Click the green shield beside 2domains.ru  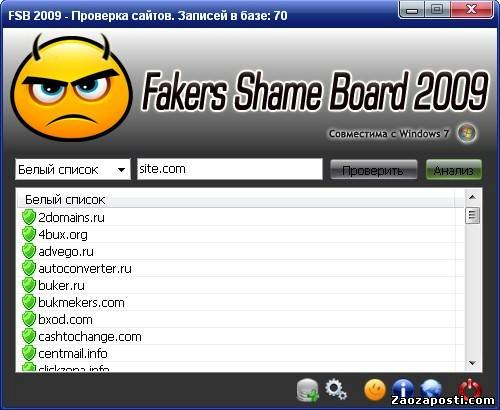pyautogui.click(x=29, y=217)
